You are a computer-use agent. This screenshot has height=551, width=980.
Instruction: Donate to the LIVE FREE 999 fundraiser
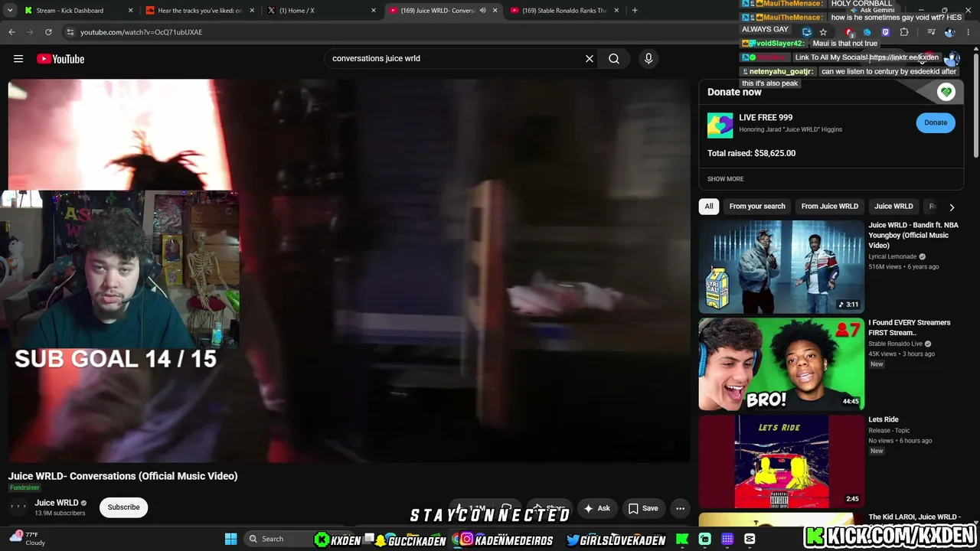pos(936,122)
